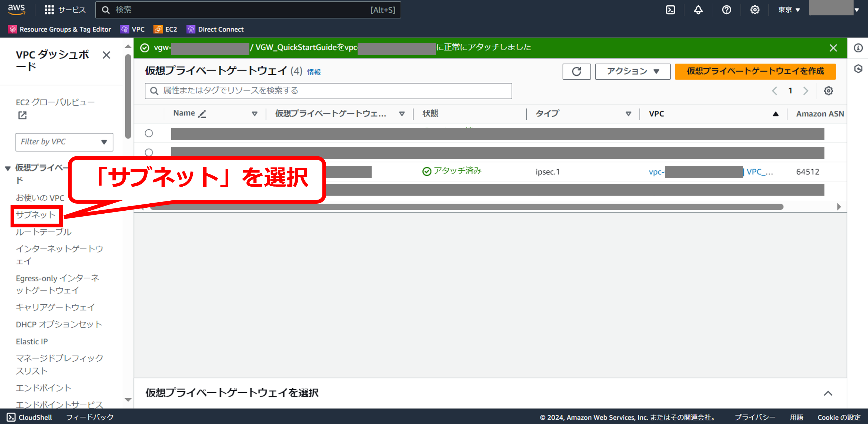Click the EC2 Global View external link icon
The image size is (868, 424).
(22, 116)
